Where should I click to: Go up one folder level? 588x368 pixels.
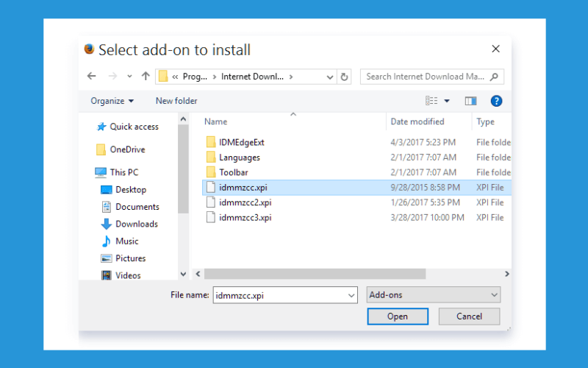pos(146,77)
